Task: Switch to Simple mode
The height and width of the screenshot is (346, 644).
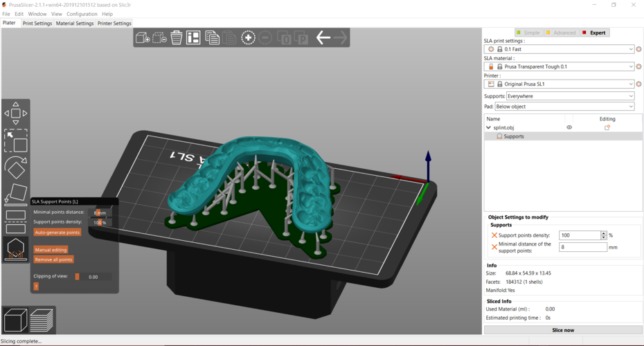Action: (528, 33)
